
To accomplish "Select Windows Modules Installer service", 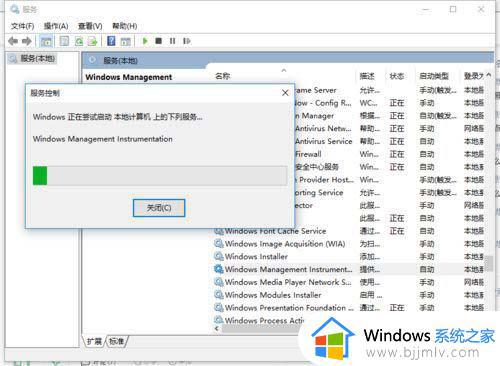I will [x=350, y=295].
